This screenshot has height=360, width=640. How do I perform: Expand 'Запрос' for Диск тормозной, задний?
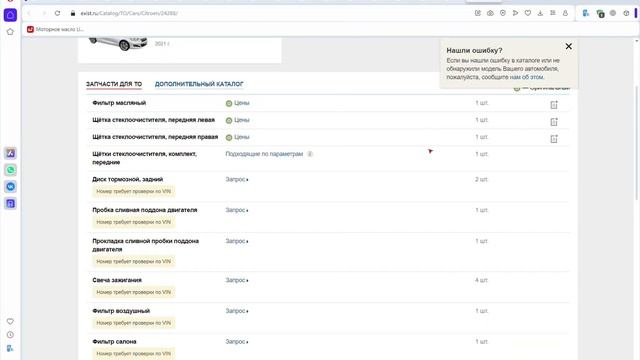pos(237,179)
